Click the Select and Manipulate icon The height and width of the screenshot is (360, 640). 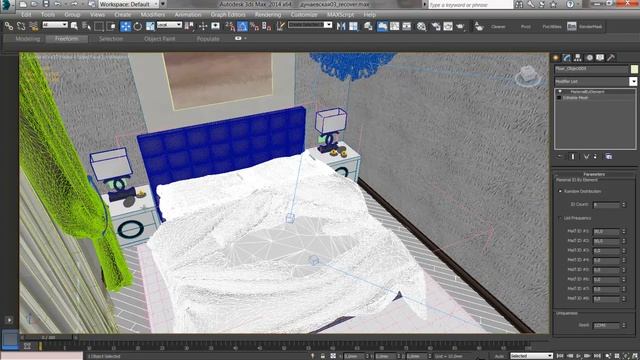[x=203, y=27]
